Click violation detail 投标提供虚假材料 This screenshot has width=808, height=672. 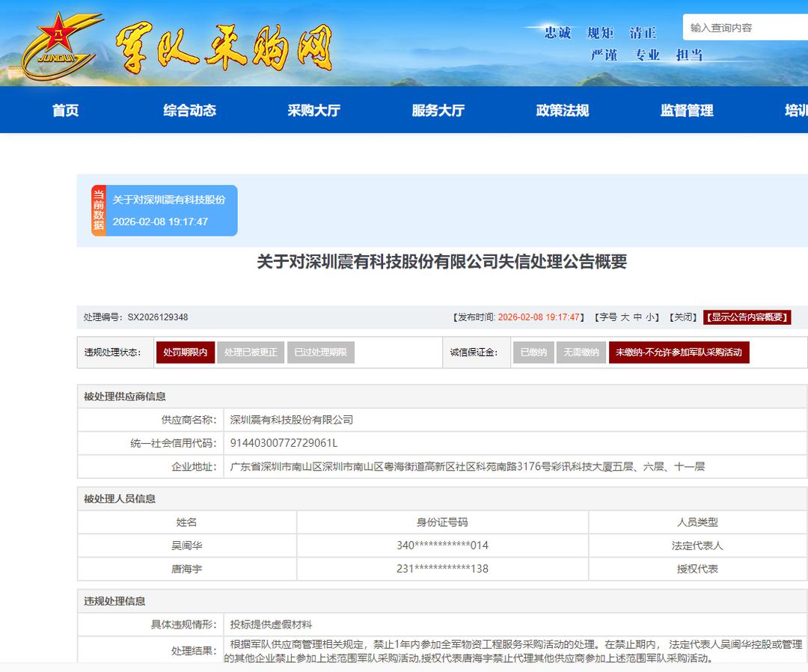pos(271,625)
